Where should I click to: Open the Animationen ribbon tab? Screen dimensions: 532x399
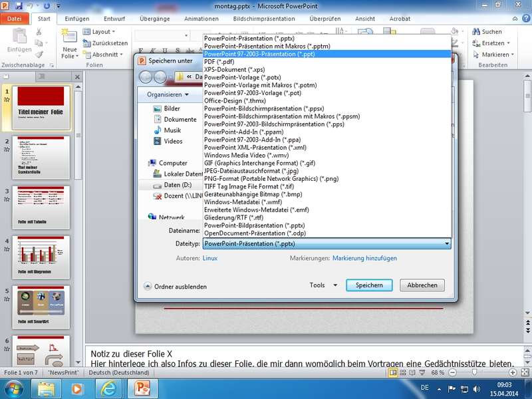tap(201, 19)
